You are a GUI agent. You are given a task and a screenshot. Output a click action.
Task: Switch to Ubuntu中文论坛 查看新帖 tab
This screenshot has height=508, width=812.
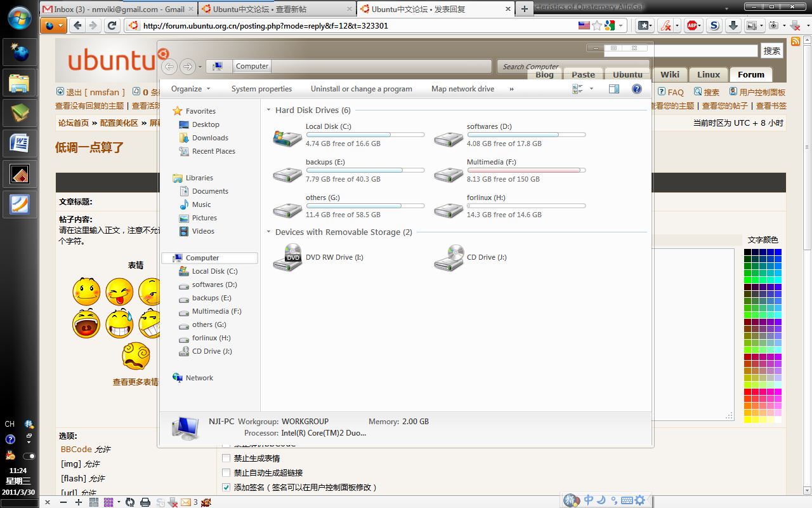[x=276, y=9]
